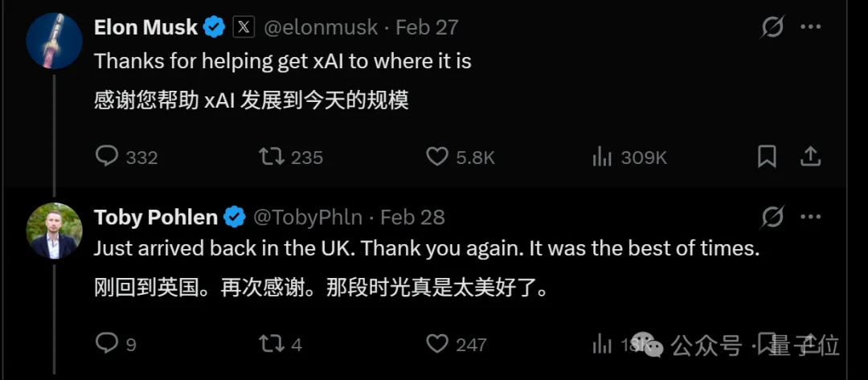Open the @TobyPhln handle link
This screenshot has width=868, height=380.
pos(309,217)
